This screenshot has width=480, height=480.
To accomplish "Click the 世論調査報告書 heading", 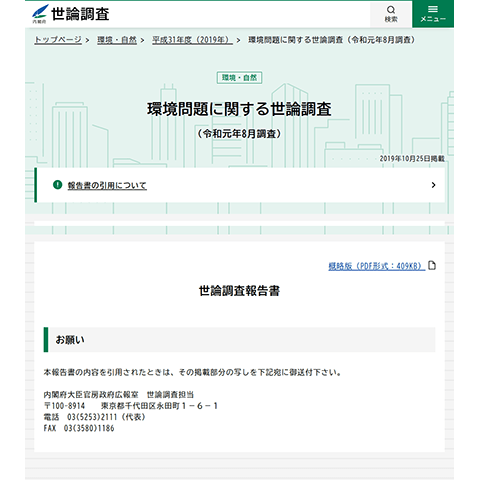I will coord(239,291).
